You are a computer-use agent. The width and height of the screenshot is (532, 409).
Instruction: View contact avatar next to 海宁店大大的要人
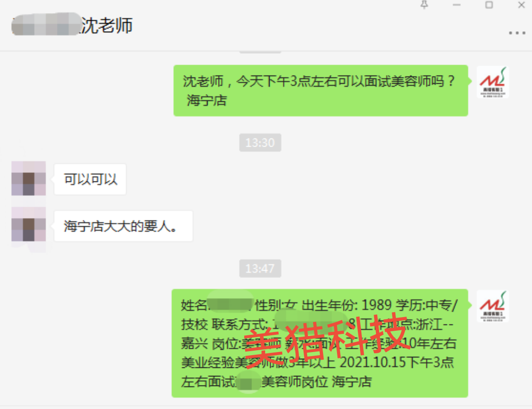click(x=28, y=224)
